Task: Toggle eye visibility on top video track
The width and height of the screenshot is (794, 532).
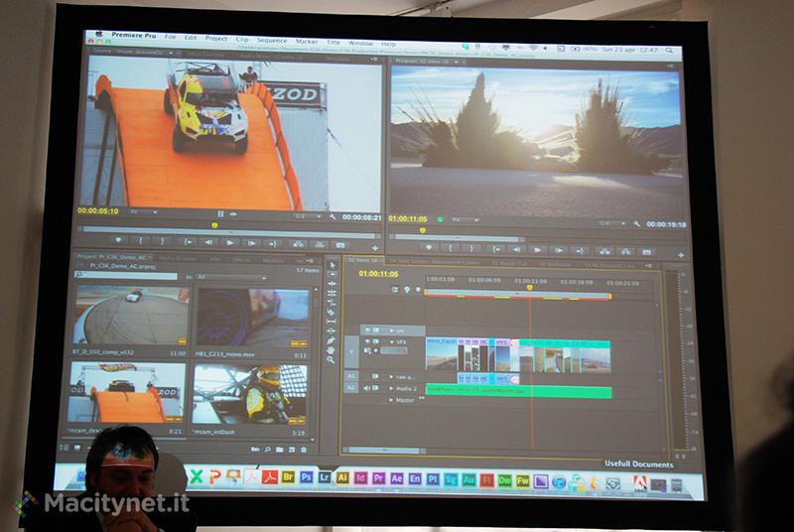Action: pos(368,331)
